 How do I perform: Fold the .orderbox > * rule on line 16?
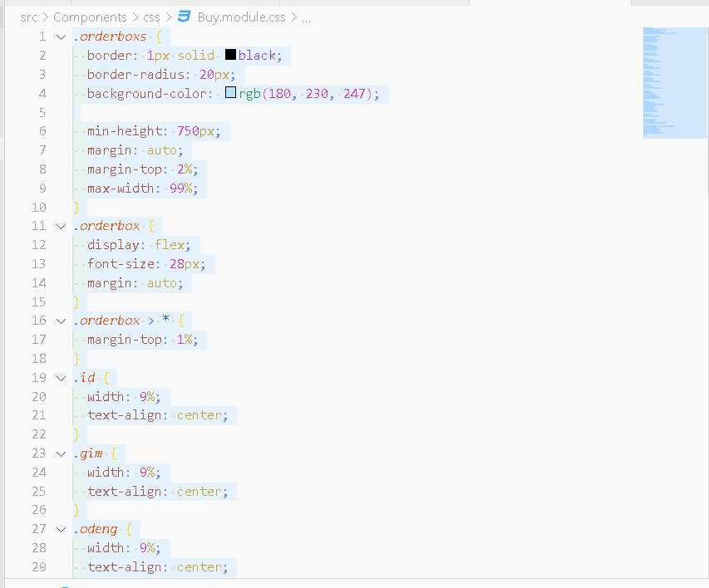tap(61, 321)
